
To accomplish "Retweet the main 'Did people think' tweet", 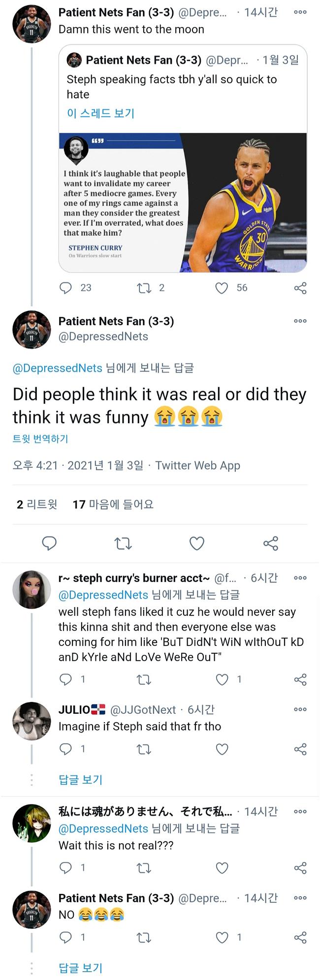I will (x=123, y=543).
